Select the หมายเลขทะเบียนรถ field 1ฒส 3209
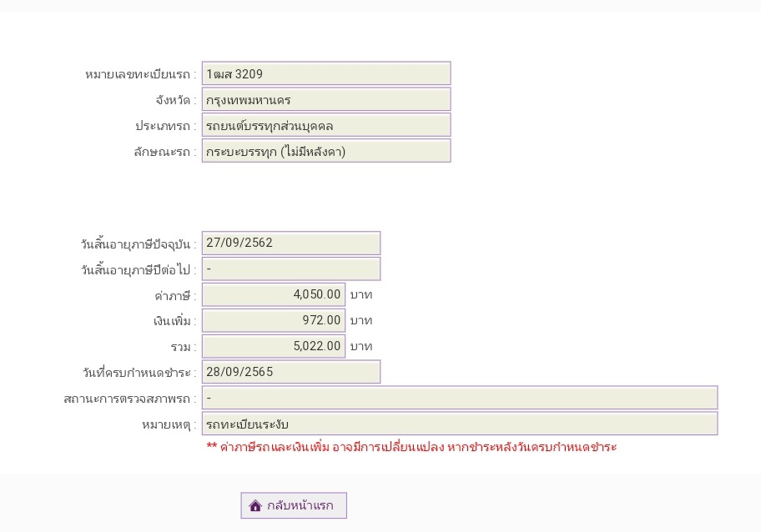 point(326,73)
